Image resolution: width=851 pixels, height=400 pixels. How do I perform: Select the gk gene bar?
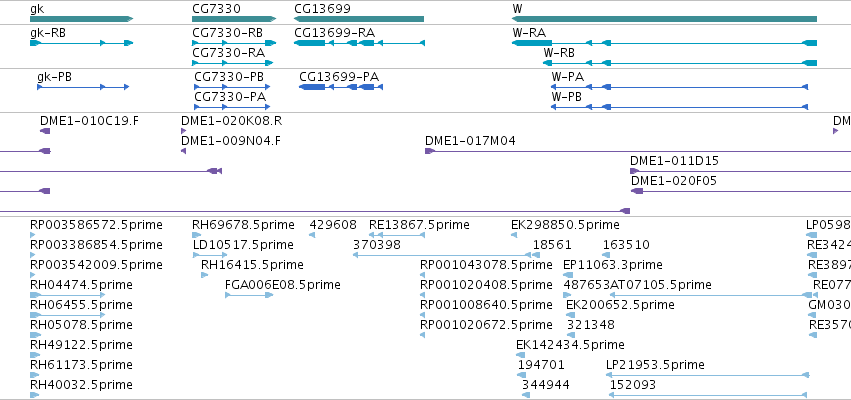(x=81, y=19)
